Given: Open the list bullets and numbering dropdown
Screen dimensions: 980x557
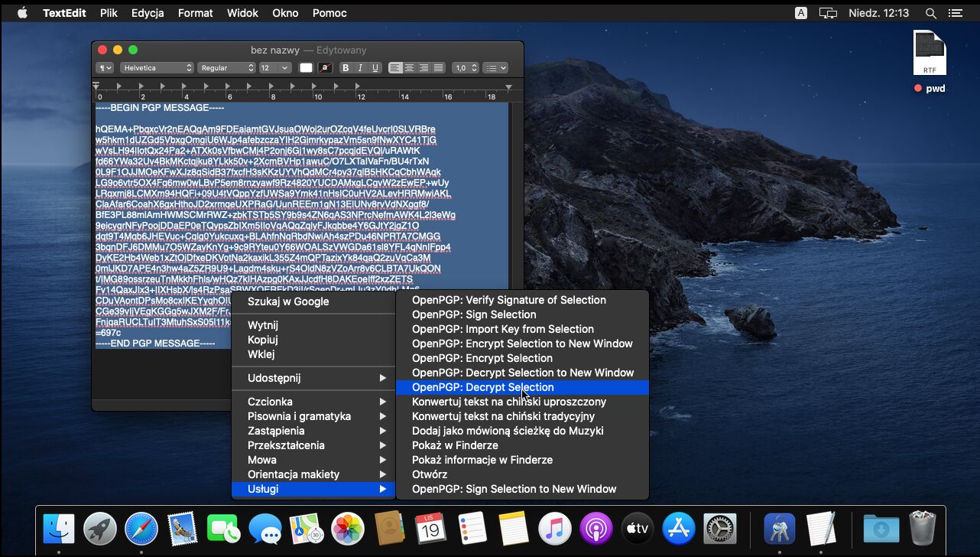Looking at the screenshot, I should pyautogui.click(x=495, y=68).
